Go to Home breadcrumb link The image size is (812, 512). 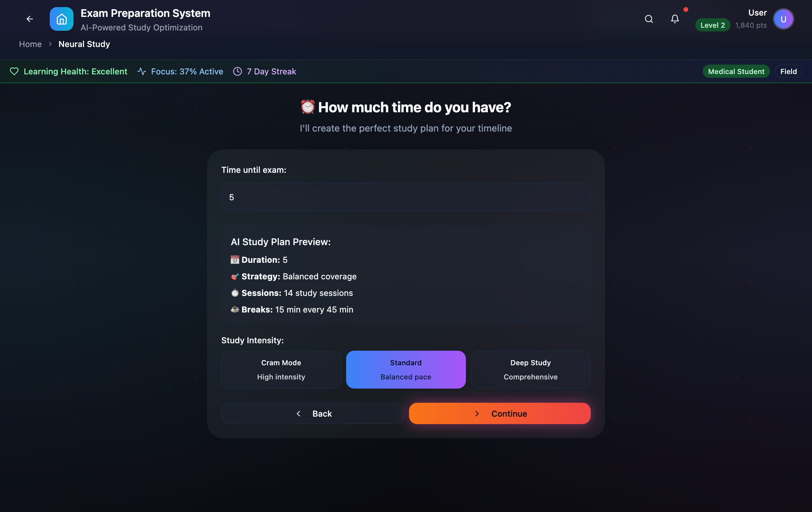(30, 44)
